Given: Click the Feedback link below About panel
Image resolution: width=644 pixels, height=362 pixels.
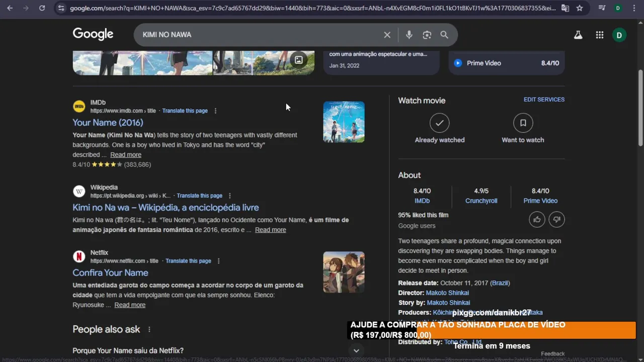Looking at the screenshot, I should tap(552, 354).
